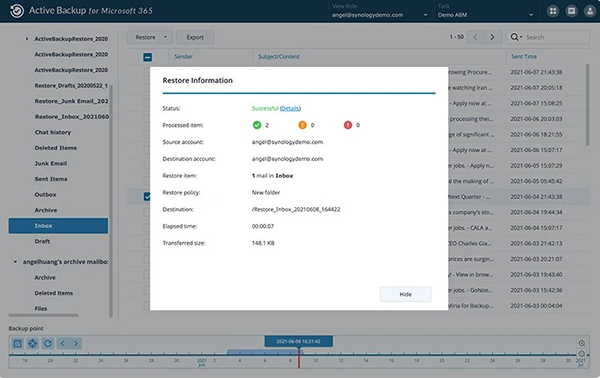Open the Outbox folder

(x=45, y=194)
